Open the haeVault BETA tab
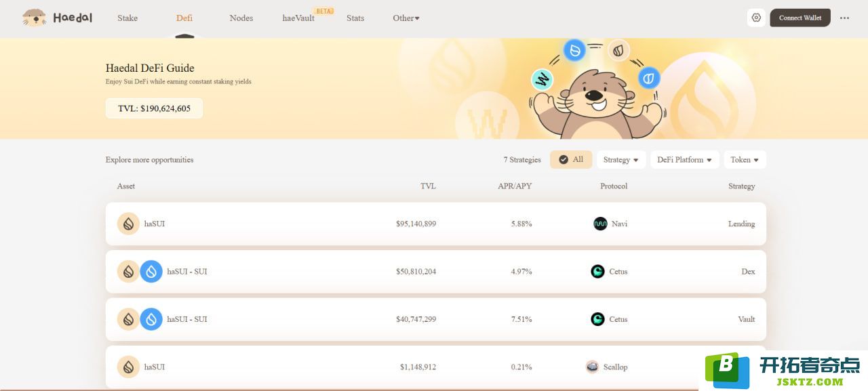 307,17
